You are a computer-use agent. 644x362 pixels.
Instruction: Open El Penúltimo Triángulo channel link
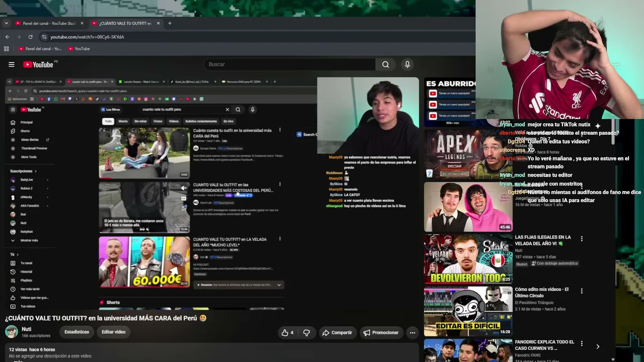tap(534, 302)
